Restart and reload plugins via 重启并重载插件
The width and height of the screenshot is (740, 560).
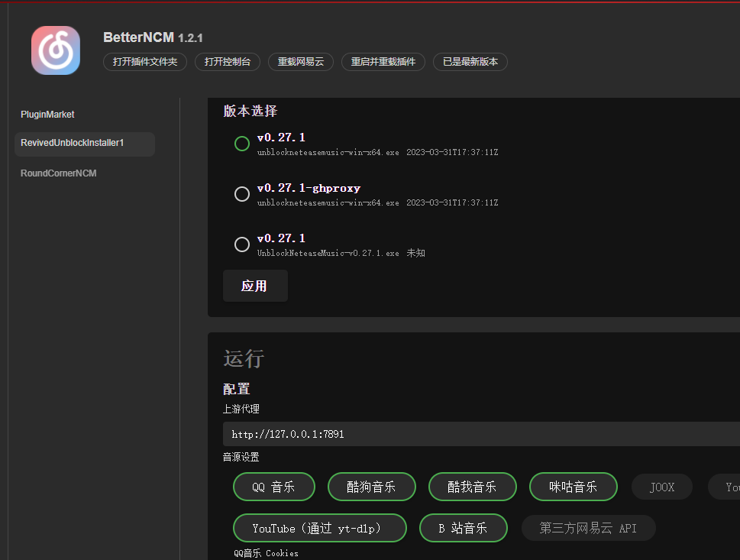383,62
